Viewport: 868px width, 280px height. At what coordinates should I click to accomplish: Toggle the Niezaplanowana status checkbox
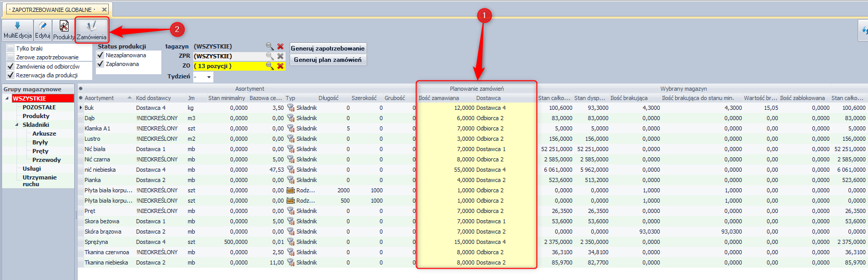coord(101,55)
